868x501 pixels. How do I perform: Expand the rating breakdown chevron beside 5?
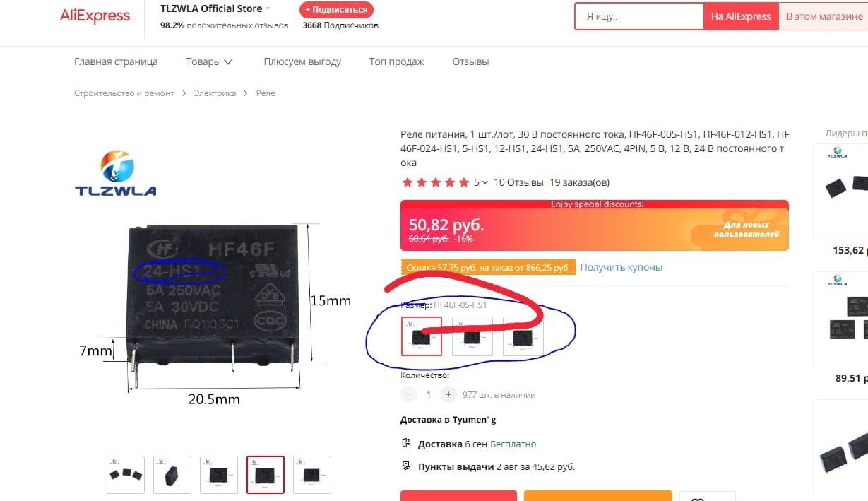(x=485, y=182)
